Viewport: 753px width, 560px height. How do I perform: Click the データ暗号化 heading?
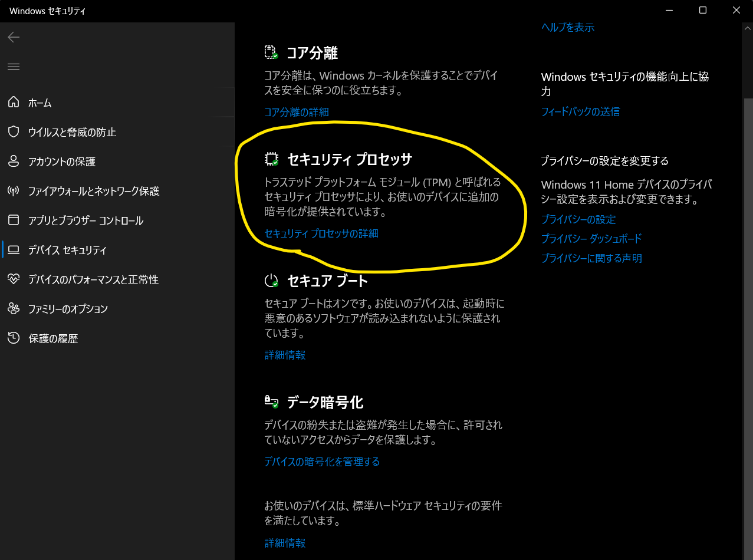[325, 402]
